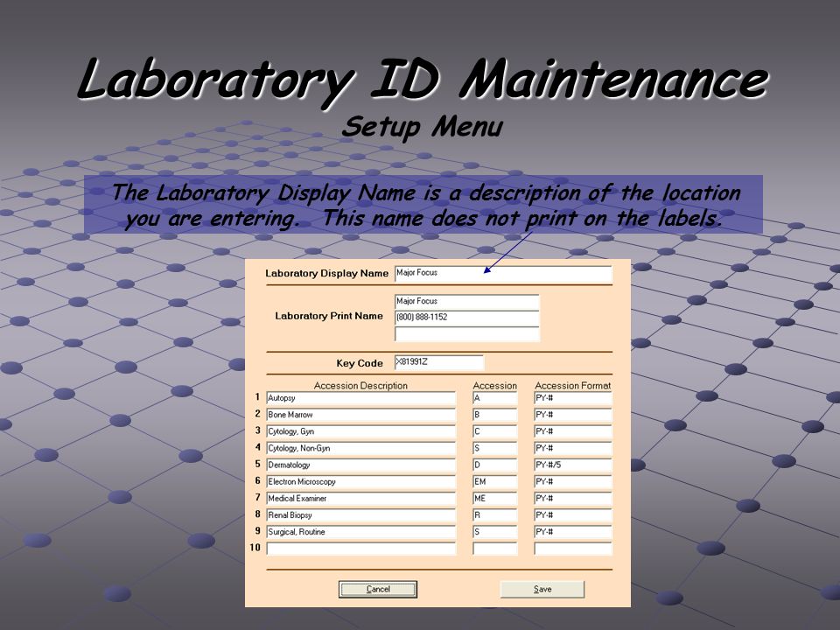Click Accession Format field for Cytology, Gyn
Image resolution: width=840 pixels, height=630 pixels.
[x=572, y=431]
